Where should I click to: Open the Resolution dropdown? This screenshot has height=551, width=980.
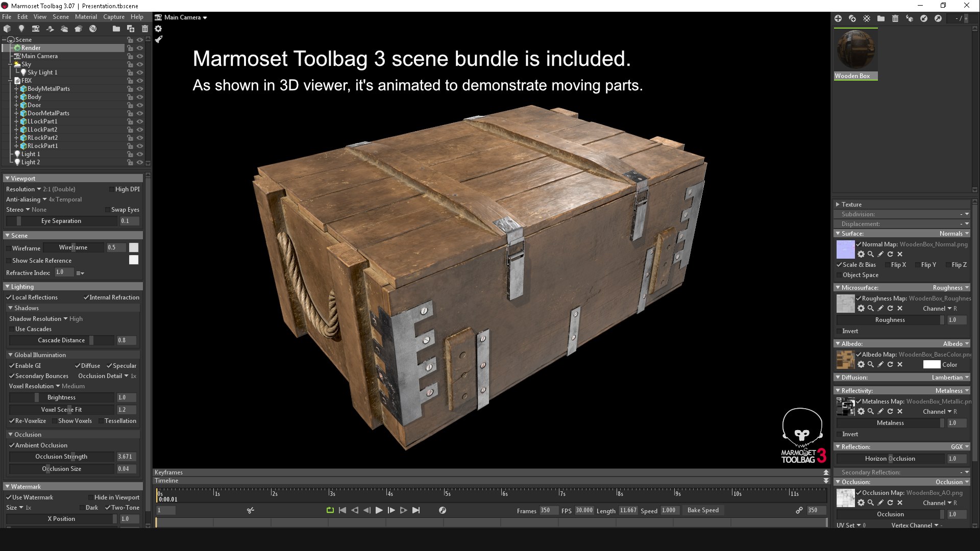(x=41, y=189)
